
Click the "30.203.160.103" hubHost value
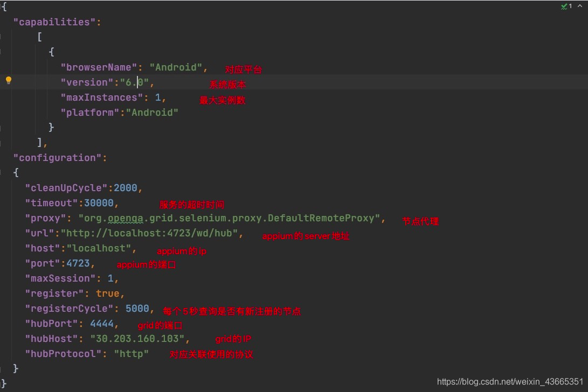(x=137, y=339)
